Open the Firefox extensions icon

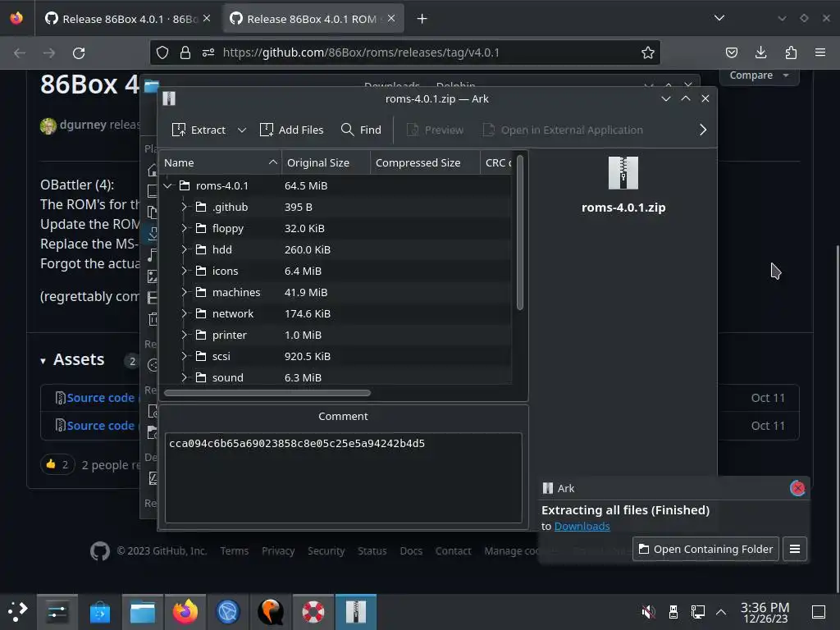791,52
